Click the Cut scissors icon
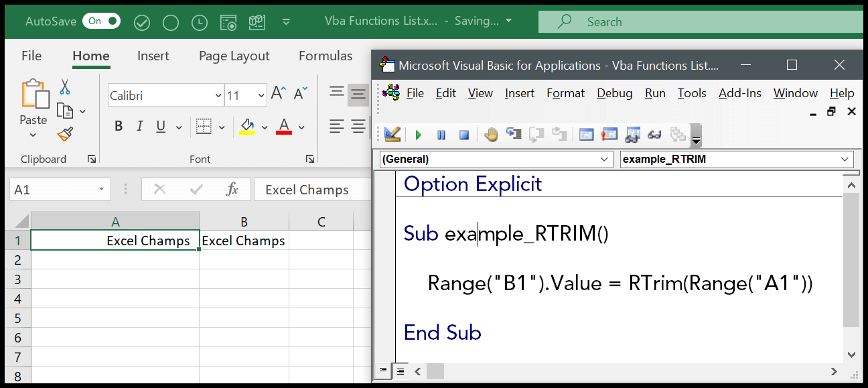Screen dimensions: 868x388 point(65,86)
